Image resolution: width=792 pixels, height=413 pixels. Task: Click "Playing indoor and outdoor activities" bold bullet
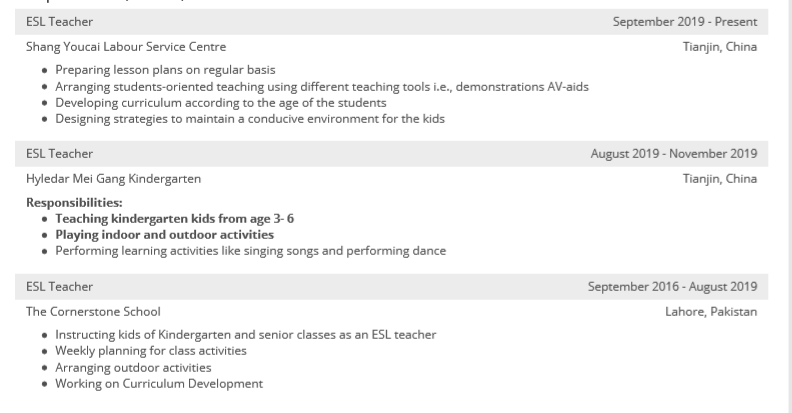pyautogui.click(x=164, y=234)
